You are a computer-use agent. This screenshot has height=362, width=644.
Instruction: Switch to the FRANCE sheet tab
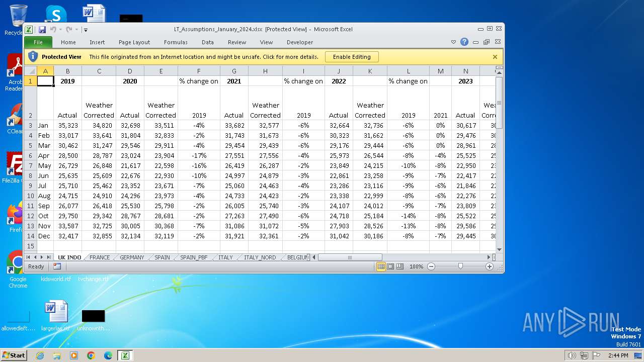tap(100, 257)
